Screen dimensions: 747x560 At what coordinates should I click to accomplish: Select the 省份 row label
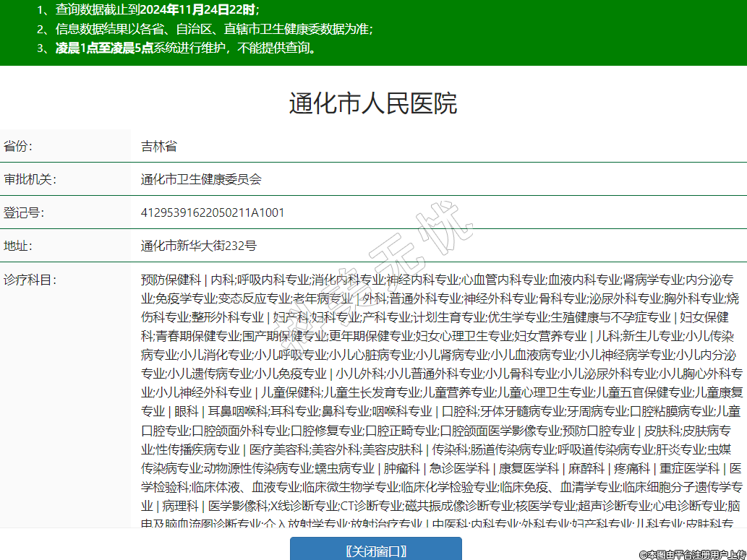coord(18,147)
